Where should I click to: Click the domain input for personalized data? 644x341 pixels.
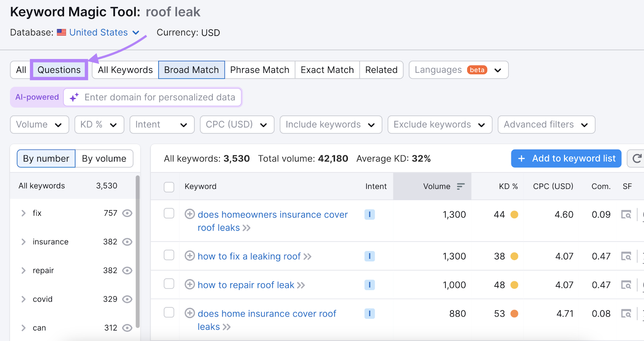(160, 97)
